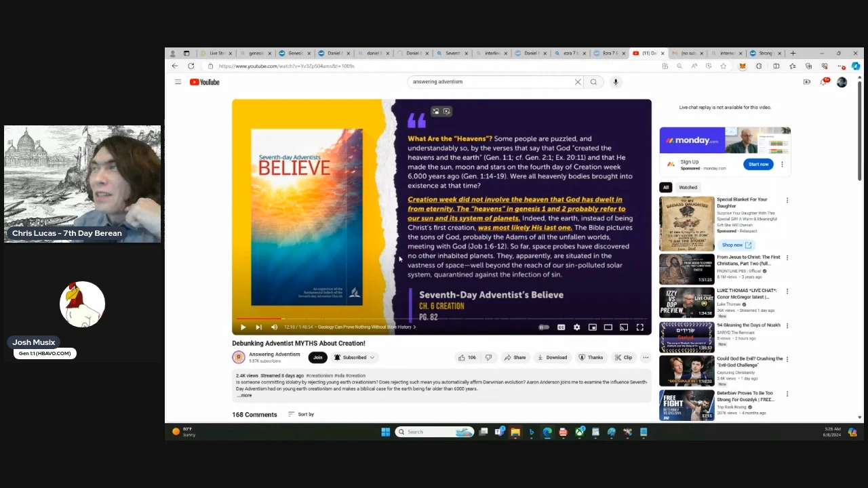
Task: Open YouTube Create video icon
Action: coord(807,82)
